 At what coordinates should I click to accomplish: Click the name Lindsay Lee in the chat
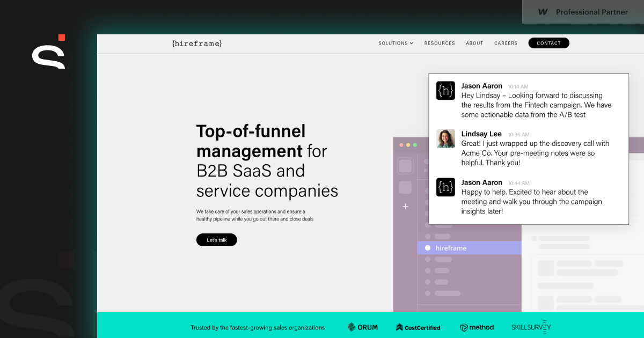(481, 134)
